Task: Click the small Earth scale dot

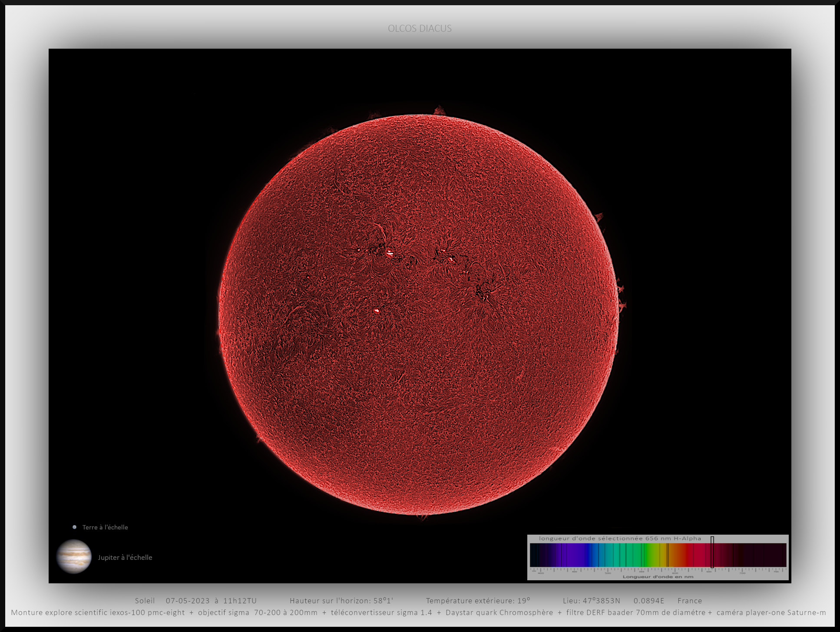Action: point(74,527)
